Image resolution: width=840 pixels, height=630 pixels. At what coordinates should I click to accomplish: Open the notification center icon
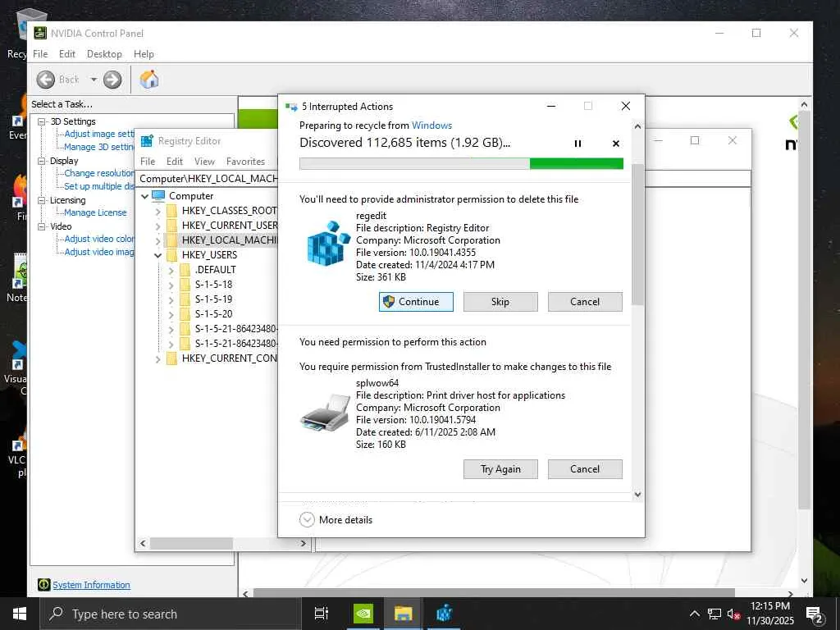pos(815,614)
